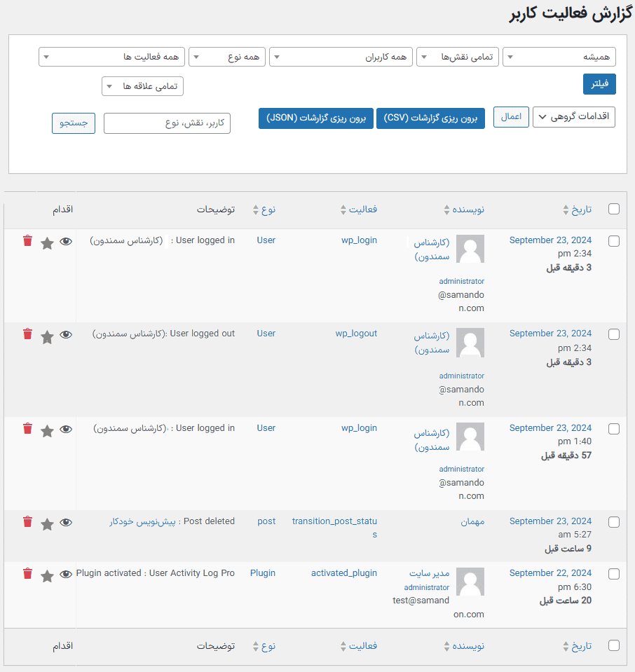Click avatar of 2:34 pm wp_login author
The image size is (635, 672).
470,249
